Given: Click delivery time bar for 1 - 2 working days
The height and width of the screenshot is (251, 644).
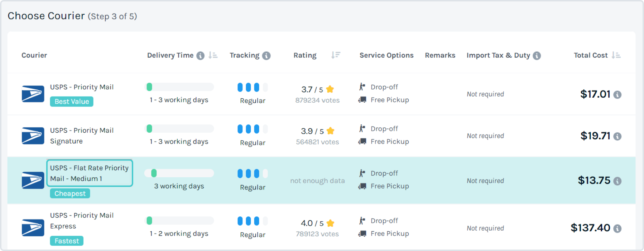Looking at the screenshot, I should point(179,221).
